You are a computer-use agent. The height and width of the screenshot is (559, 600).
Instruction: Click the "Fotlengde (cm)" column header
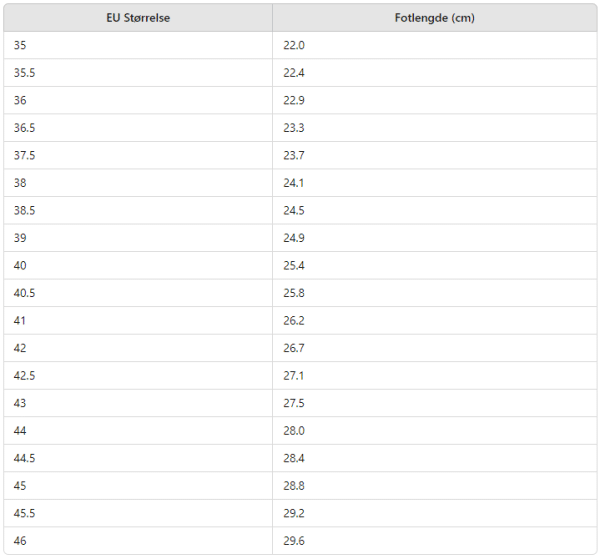[x=434, y=19]
